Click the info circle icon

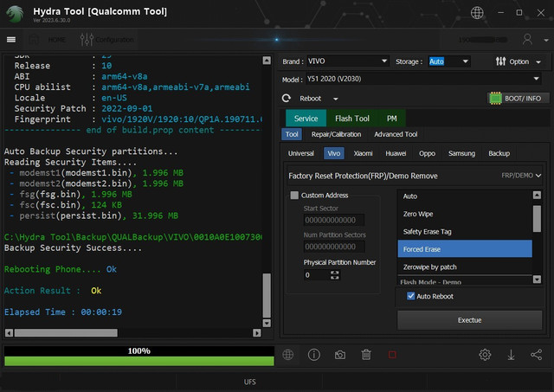point(313,354)
